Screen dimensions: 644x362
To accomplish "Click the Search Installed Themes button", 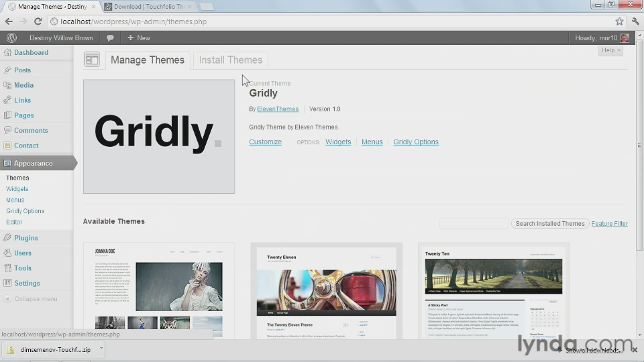I will point(550,224).
